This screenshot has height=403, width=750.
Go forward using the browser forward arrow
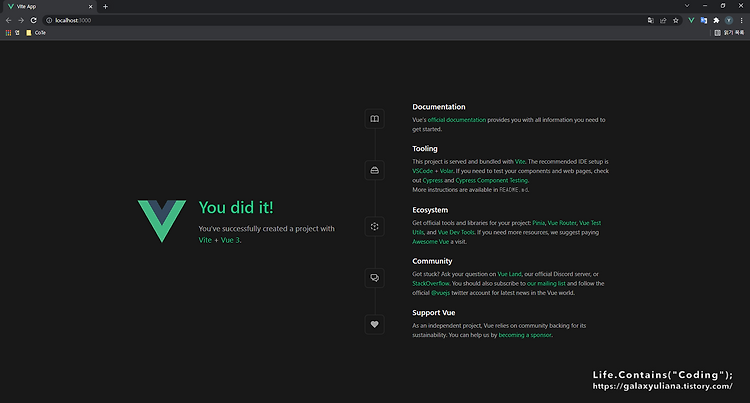pyautogui.click(x=21, y=20)
